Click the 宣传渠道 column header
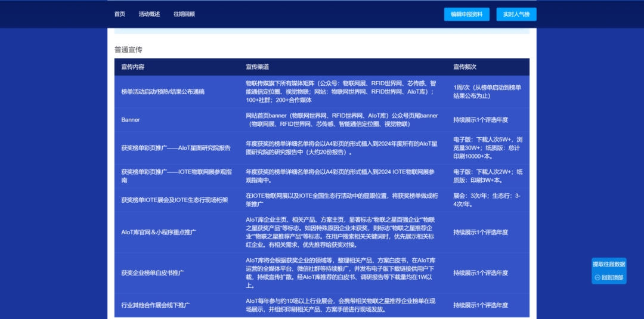The image size is (644, 319). pos(257,67)
